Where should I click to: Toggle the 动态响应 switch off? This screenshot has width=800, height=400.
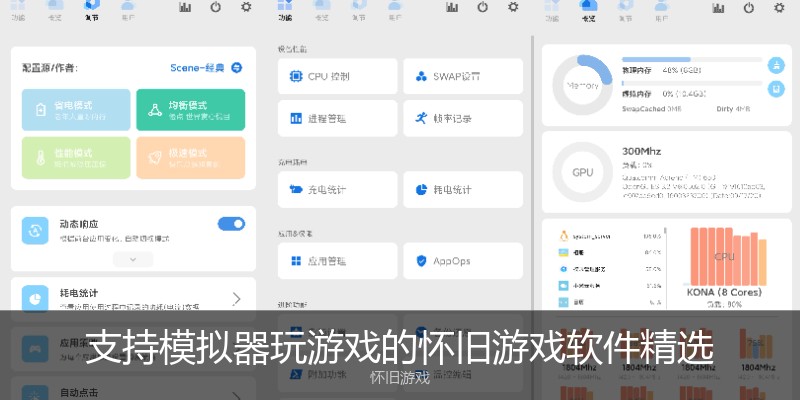[x=231, y=224]
